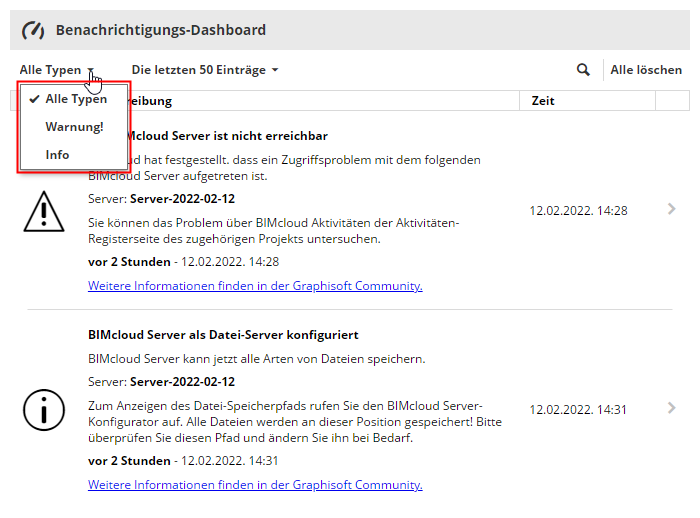The image size is (700, 518).
Task: Expand Die letzten 50 Einträge dropdown
Action: [x=204, y=70]
